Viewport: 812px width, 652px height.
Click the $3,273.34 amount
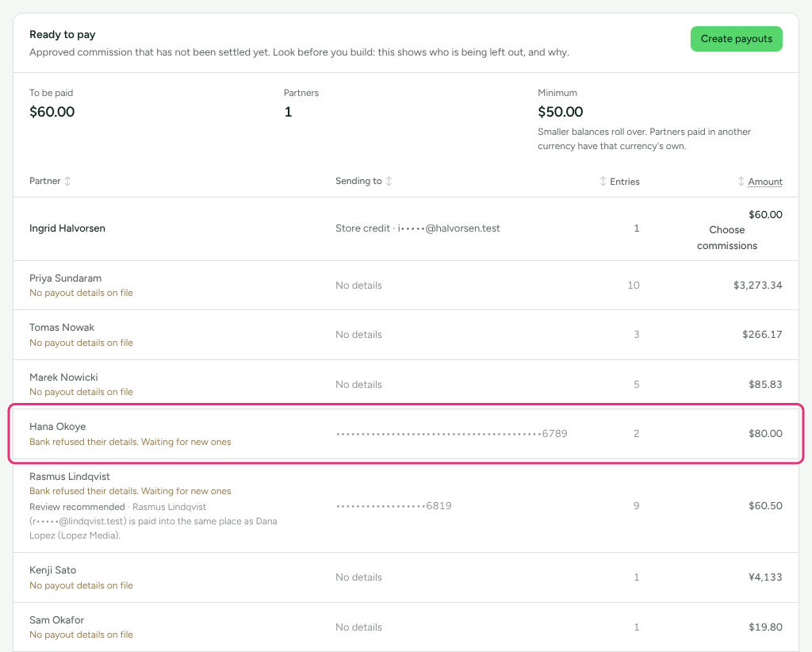[x=757, y=286]
